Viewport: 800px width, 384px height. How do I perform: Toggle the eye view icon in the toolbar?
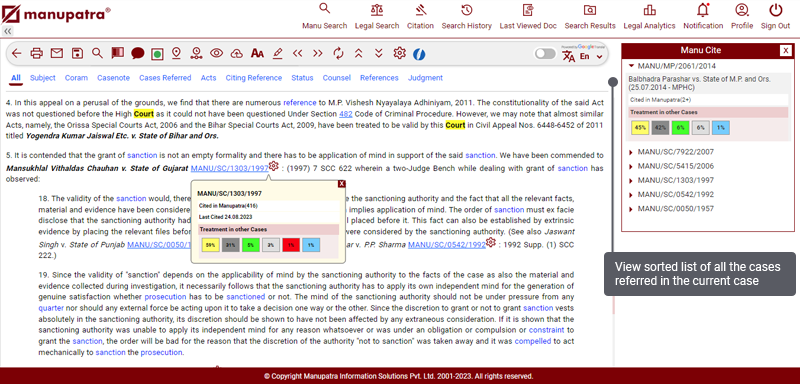(217, 53)
